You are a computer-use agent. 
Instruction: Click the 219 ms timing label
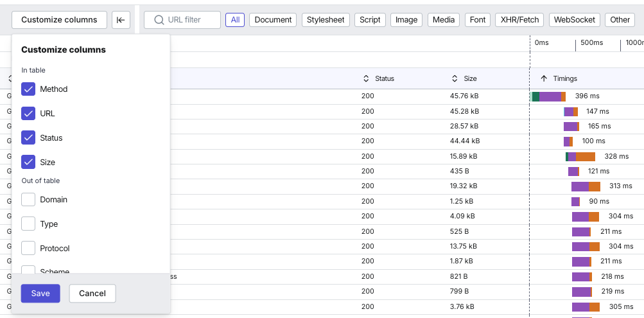tap(613, 291)
